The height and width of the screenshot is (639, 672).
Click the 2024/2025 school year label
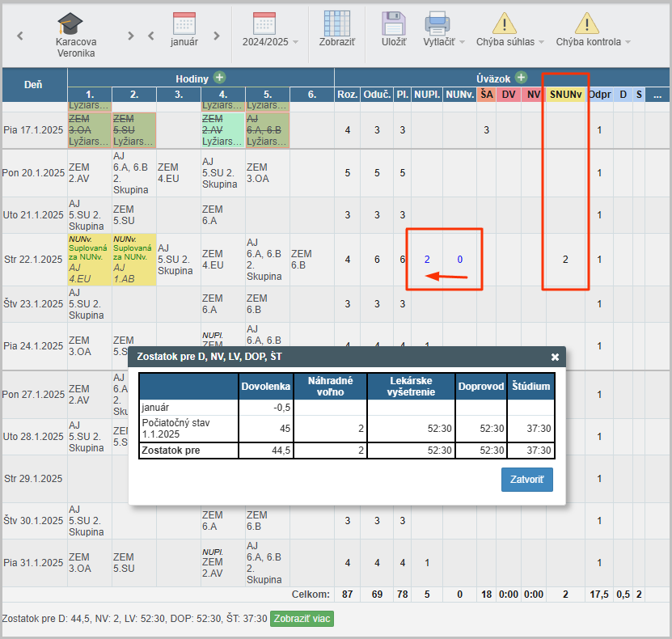tap(265, 42)
